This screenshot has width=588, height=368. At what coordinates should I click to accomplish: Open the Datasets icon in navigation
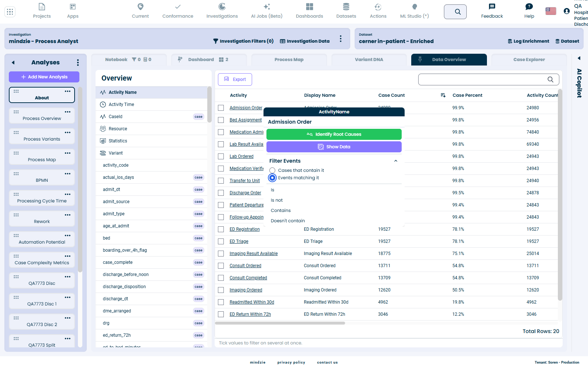click(346, 7)
